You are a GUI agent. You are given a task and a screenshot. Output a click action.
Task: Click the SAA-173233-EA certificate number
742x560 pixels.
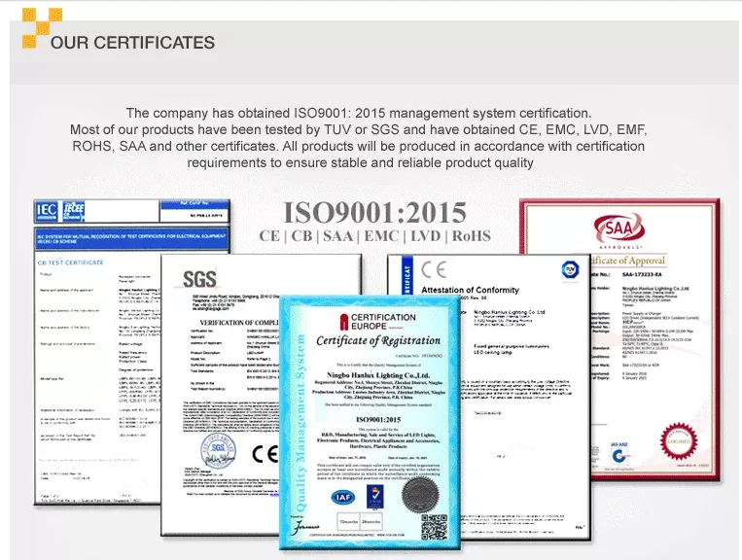coord(642,274)
